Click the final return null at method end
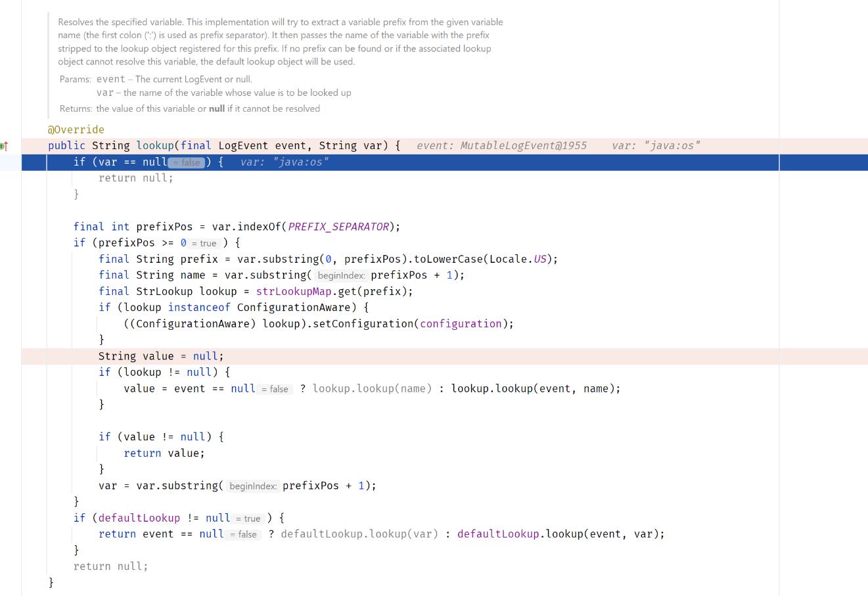Screen dimensions: 868x596 (111, 566)
